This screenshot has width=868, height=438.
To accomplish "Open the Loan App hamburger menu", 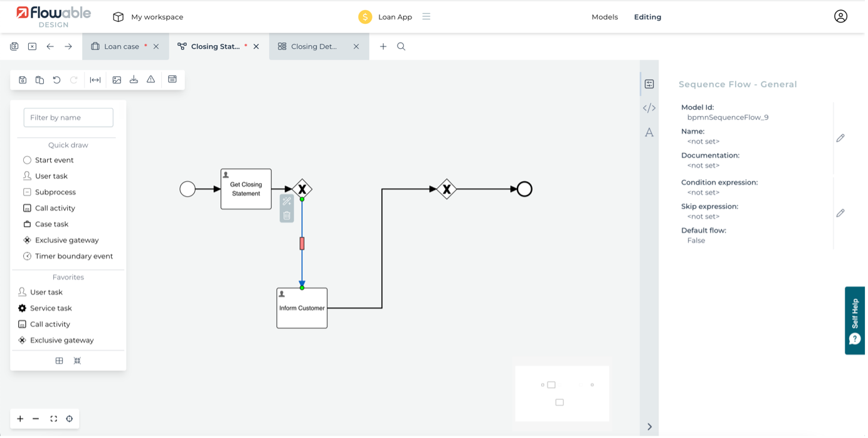I will point(426,17).
